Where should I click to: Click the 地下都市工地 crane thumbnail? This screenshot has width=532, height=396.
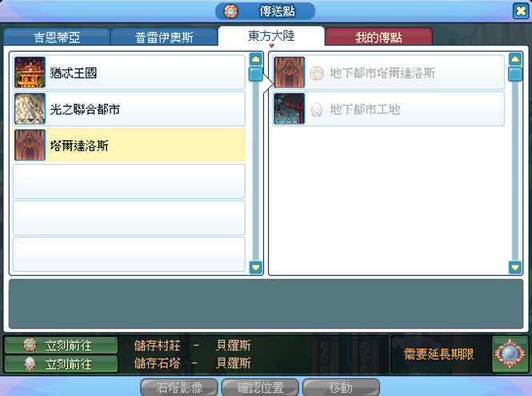(x=290, y=109)
